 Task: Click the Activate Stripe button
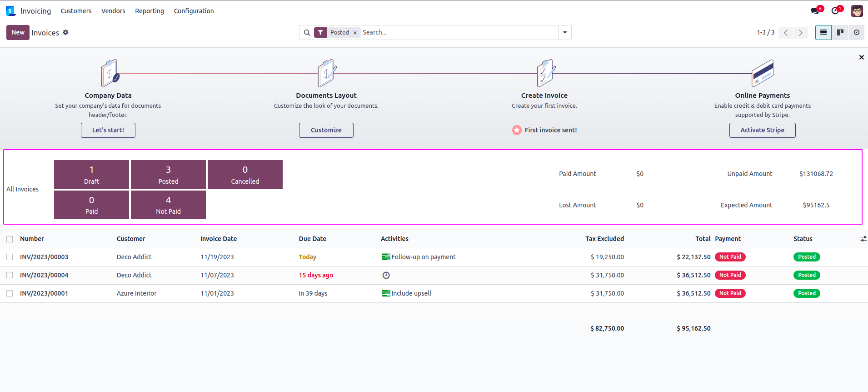(762, 130)
